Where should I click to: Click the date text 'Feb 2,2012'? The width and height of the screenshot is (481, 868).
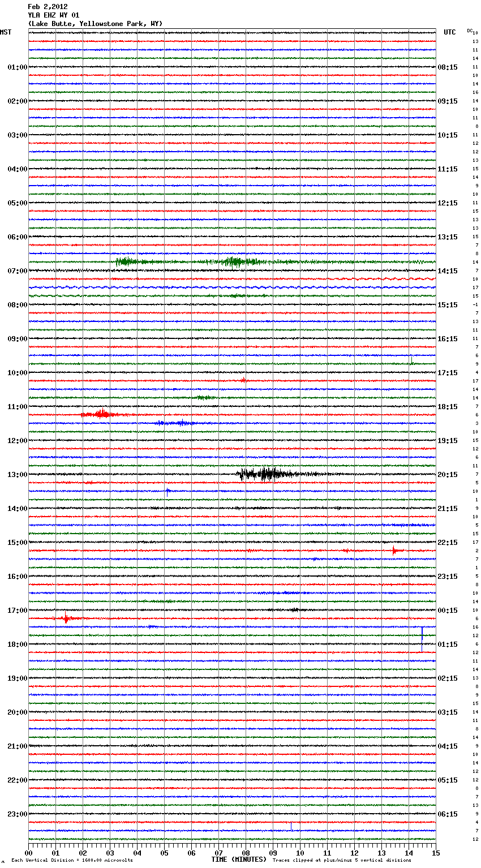tap(48, 7)
